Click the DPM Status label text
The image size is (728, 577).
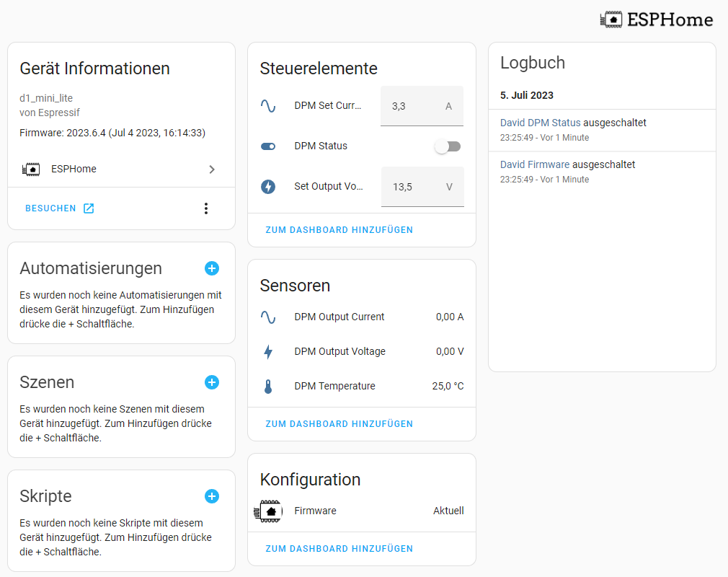pos(320,146)
